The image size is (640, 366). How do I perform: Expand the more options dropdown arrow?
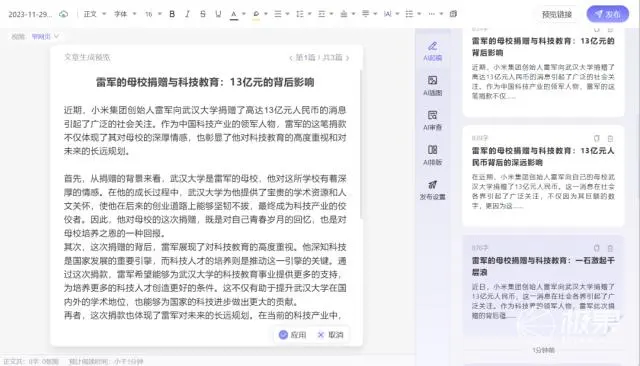coord(441,14)
